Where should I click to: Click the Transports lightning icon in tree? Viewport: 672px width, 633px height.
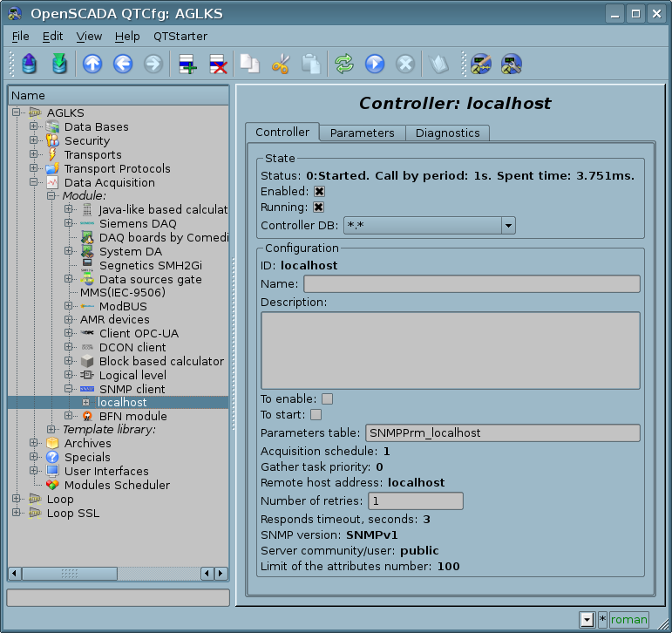(x=52, y=154)
